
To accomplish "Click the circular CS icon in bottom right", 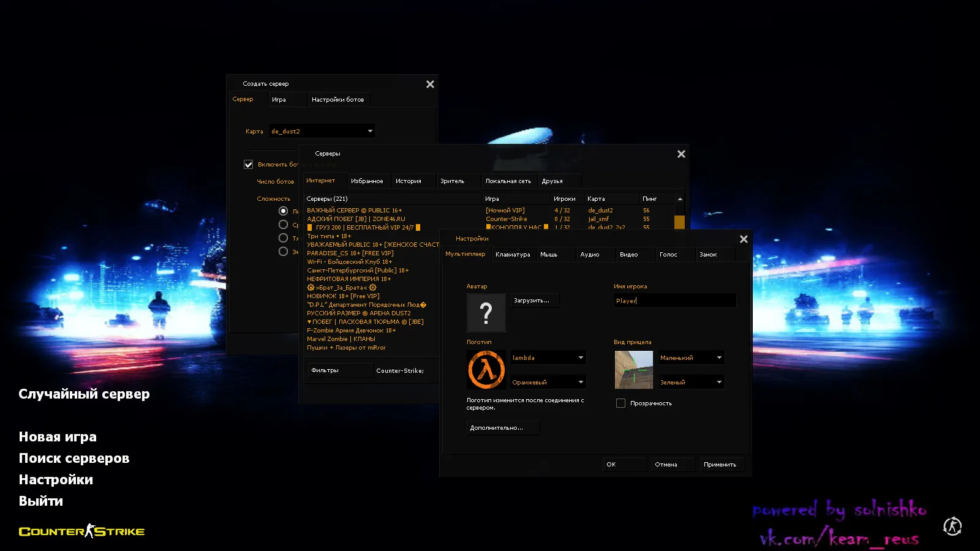I will click(x=952, y=525).
